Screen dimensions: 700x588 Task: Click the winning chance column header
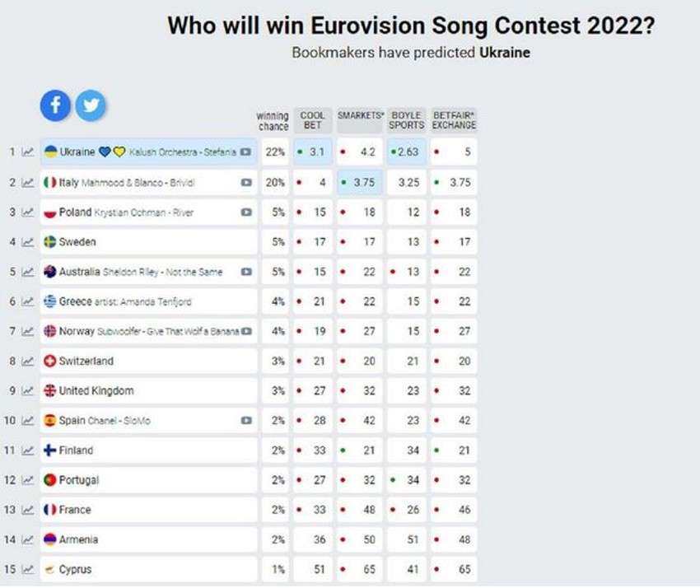[x=273, y=121]
